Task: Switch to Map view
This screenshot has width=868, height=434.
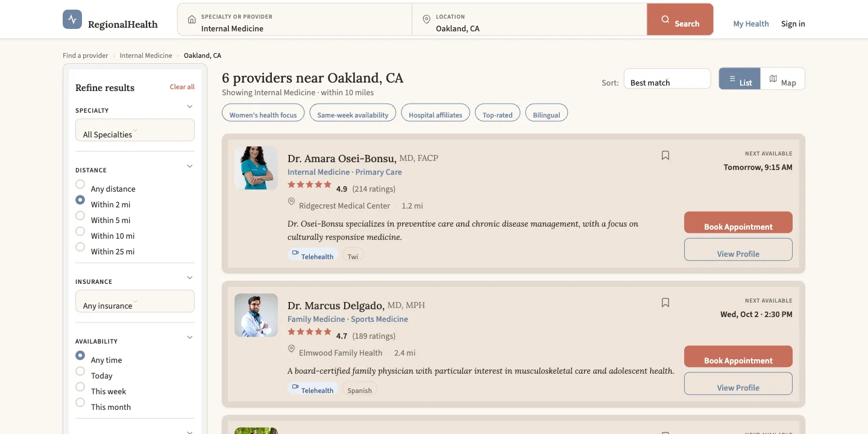Action: point(782,79)
